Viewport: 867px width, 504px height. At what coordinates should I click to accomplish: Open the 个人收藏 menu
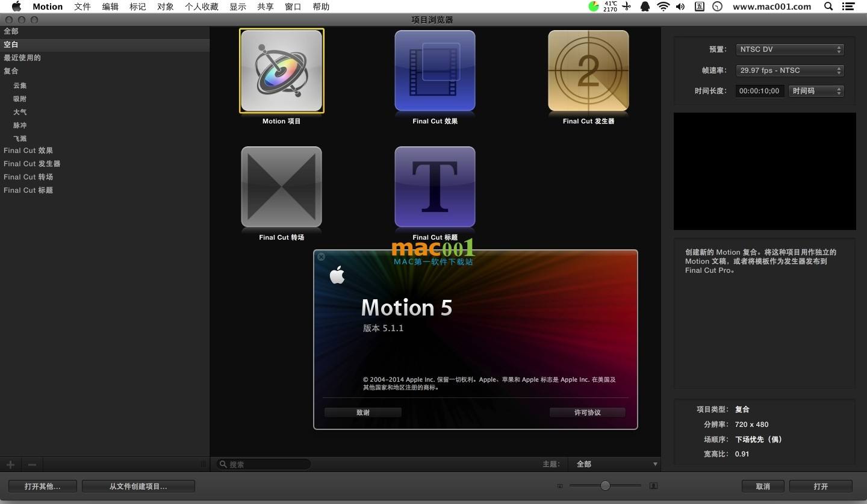(x=202, y=7)
